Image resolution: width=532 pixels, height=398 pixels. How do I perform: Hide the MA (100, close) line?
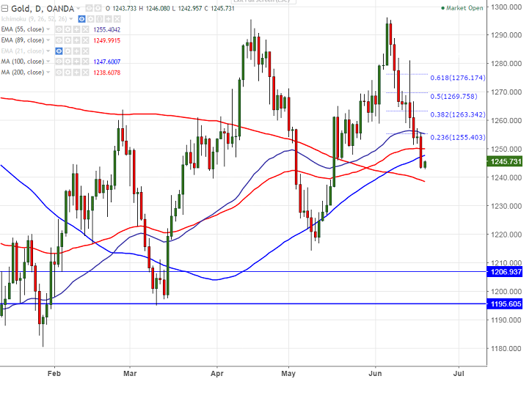(59, 62)
